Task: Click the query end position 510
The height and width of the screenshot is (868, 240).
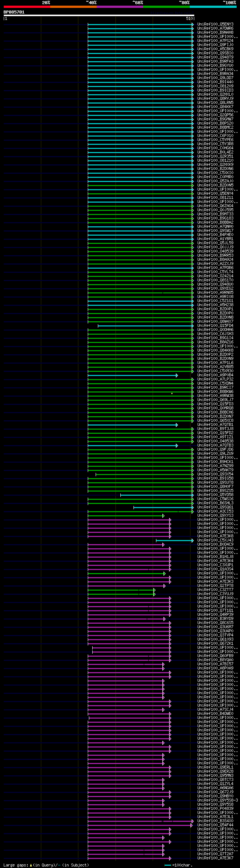Action: point(189,18)
